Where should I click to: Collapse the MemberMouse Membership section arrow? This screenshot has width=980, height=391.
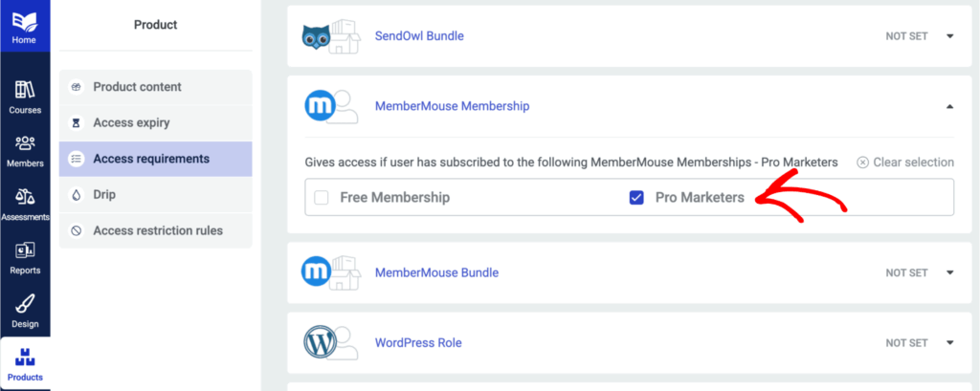950,107
